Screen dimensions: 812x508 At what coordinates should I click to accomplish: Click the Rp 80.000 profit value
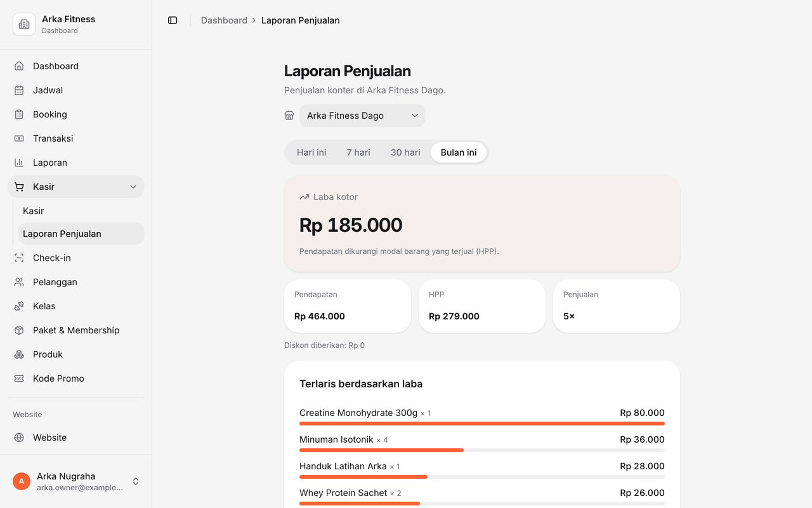pyautogui.click(x=642, y=413)
